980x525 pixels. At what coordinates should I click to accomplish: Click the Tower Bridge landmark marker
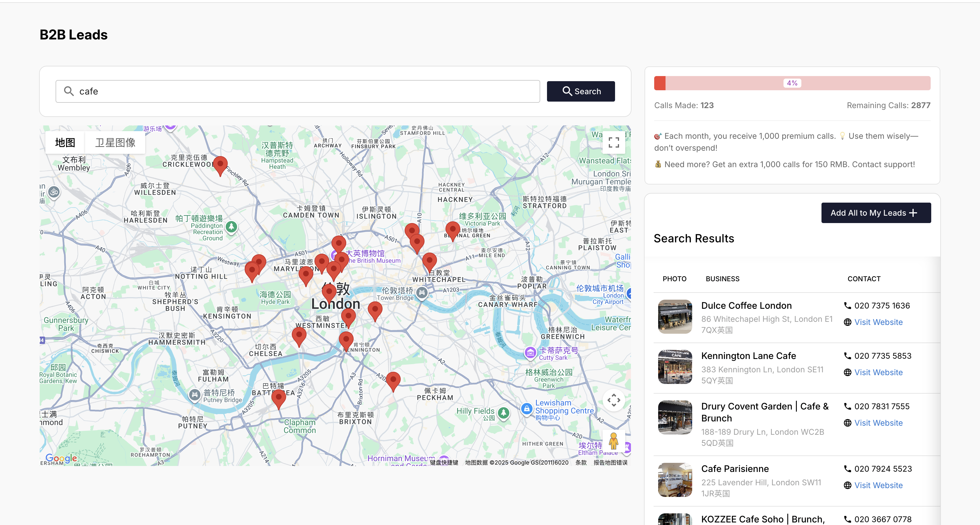(x=422, y=293)
